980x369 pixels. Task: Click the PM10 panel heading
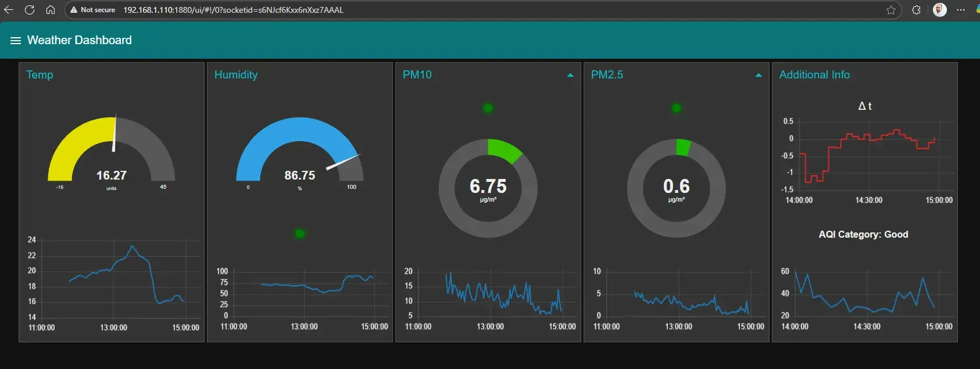417,74
